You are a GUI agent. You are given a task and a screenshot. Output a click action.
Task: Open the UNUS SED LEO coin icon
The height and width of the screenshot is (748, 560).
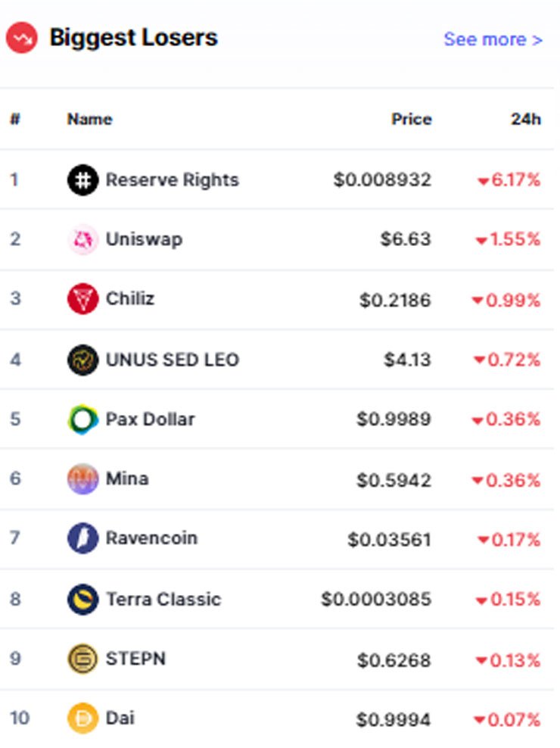(83, 360)
